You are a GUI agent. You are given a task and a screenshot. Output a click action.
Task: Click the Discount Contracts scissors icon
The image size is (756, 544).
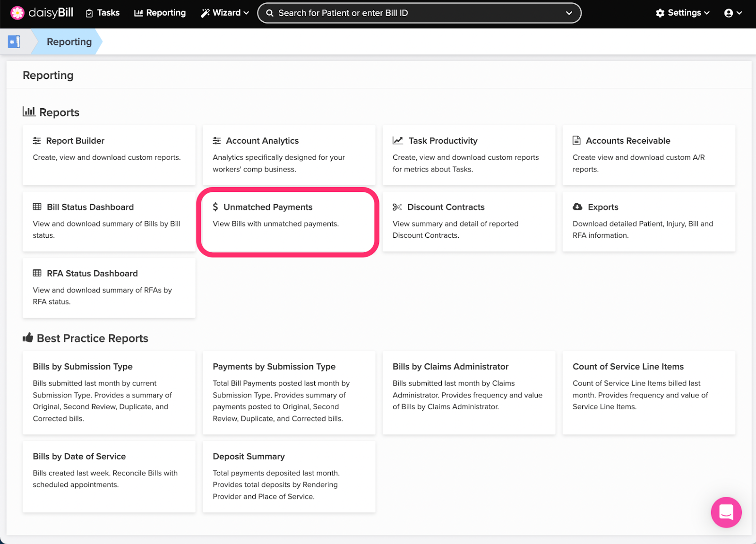pyautogui.click(x=397, y=207)
